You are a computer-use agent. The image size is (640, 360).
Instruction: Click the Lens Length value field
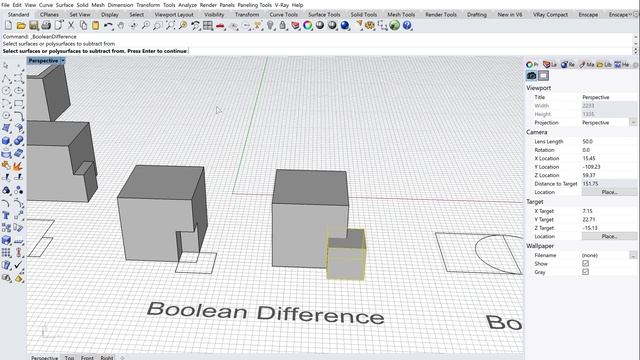(x=609, y=141)
